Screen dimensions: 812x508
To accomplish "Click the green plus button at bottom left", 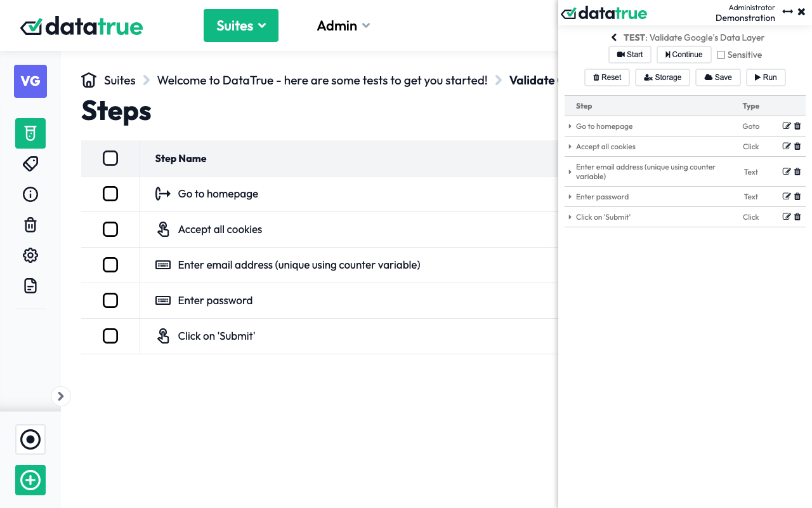I will pyautogui.click(x=30, y=480).
